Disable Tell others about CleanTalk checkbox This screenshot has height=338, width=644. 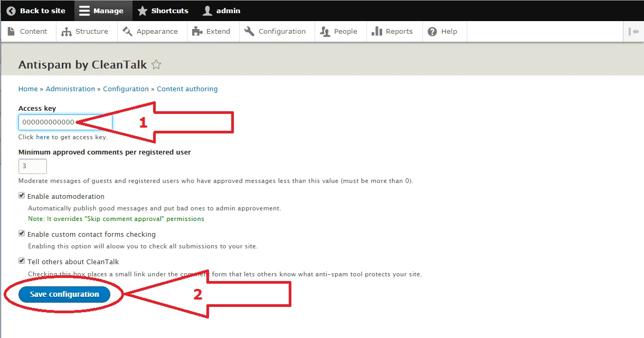(22, 260)
